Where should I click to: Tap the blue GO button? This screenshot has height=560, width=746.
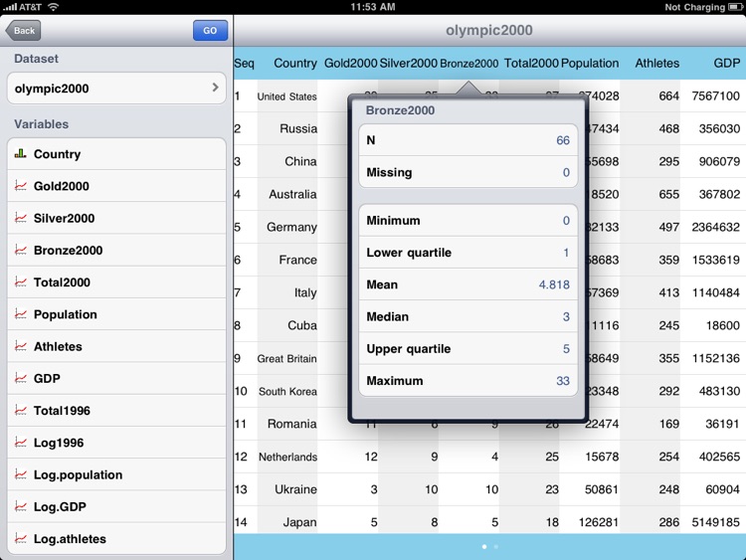coord(210,31)
